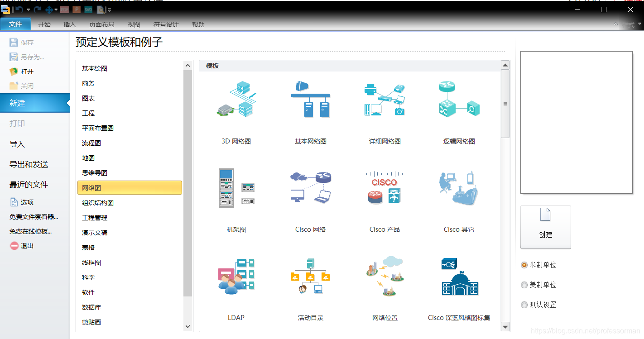Switch to the 符号设计 tab
This screenshot has width=644, height=339.
[x=166, y=24]
